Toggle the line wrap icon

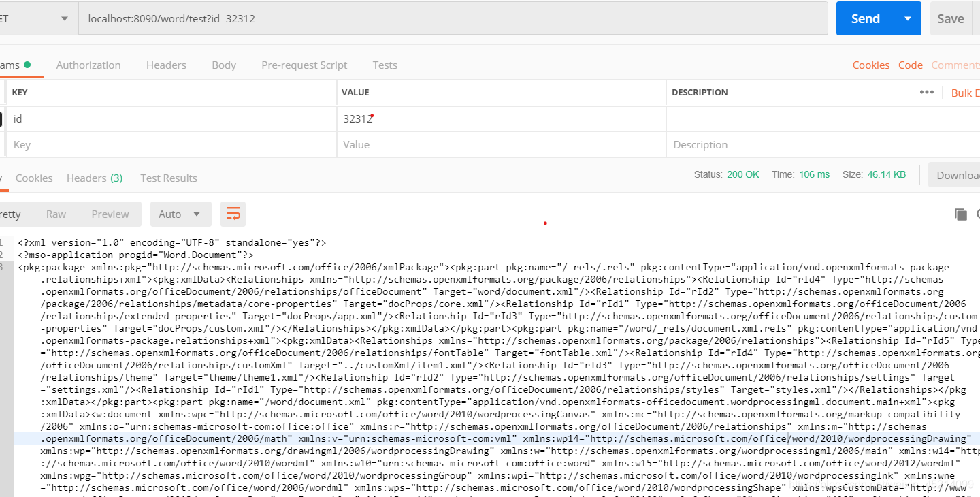pos(233,214)
